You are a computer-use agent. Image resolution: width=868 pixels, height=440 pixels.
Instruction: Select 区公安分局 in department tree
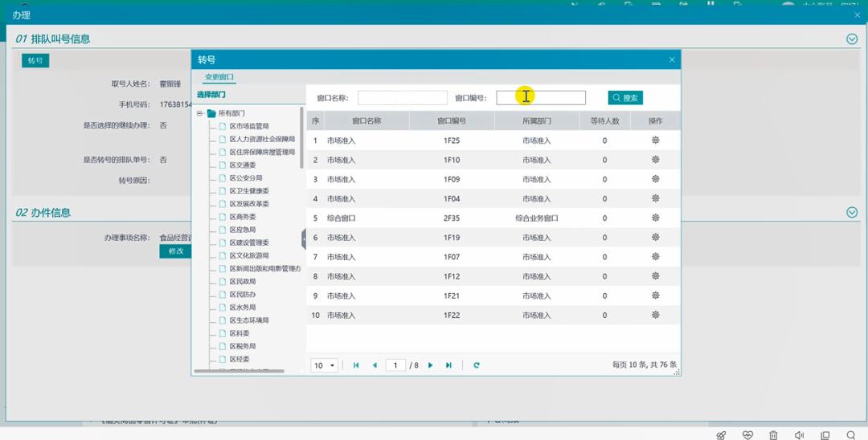tap(246, 178)
